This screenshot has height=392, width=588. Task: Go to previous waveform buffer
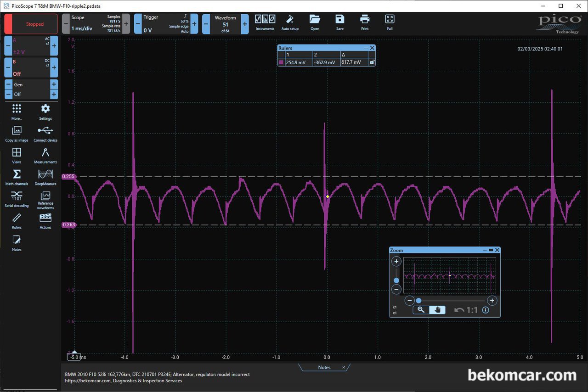pos(206,23)
